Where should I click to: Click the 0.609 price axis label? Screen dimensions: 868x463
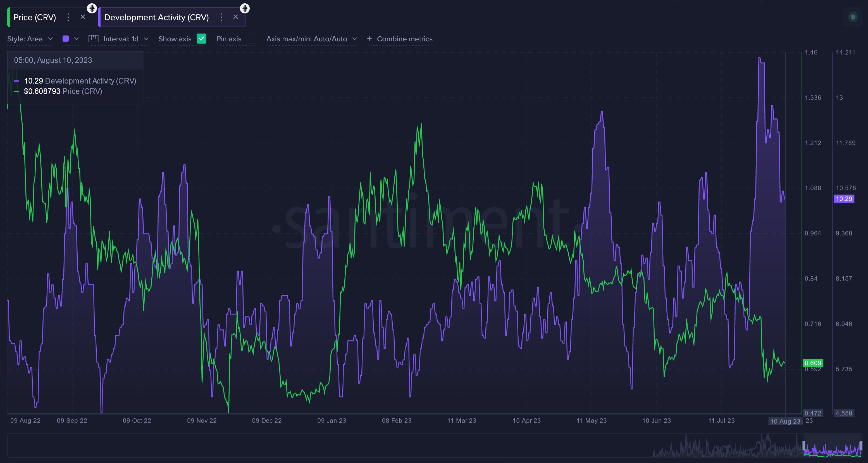(813, 363)
